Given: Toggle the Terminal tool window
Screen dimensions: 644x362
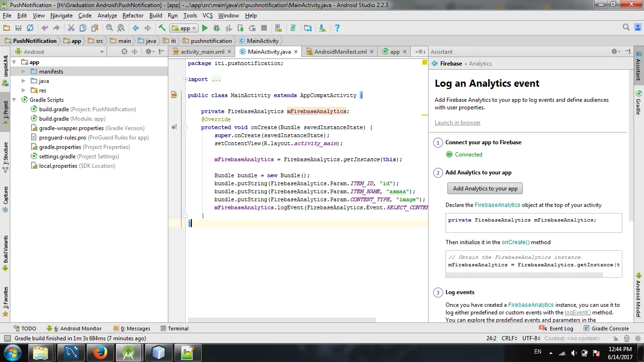Looking at the screenshot, I should tap(174, 329).
